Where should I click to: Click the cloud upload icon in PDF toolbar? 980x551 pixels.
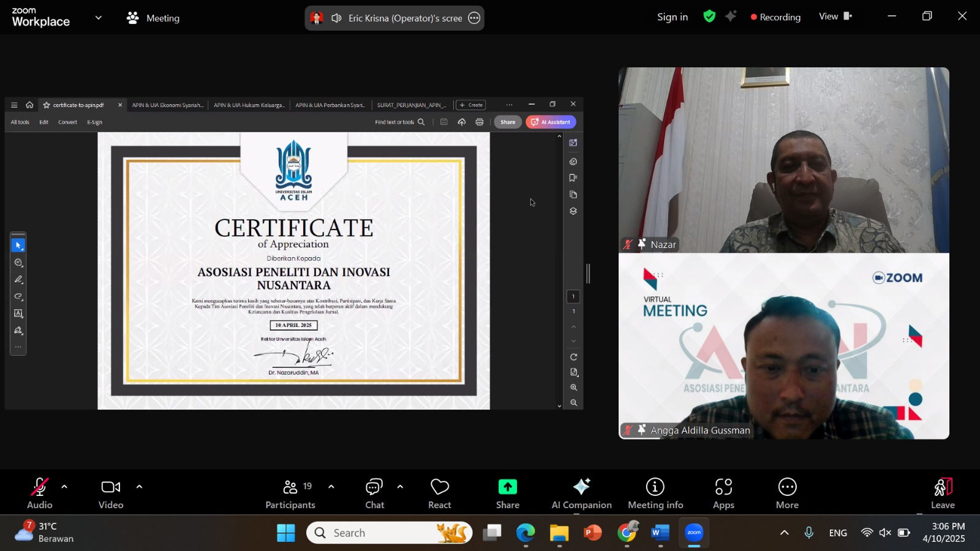pyautogui.click(x=462, y=122)
